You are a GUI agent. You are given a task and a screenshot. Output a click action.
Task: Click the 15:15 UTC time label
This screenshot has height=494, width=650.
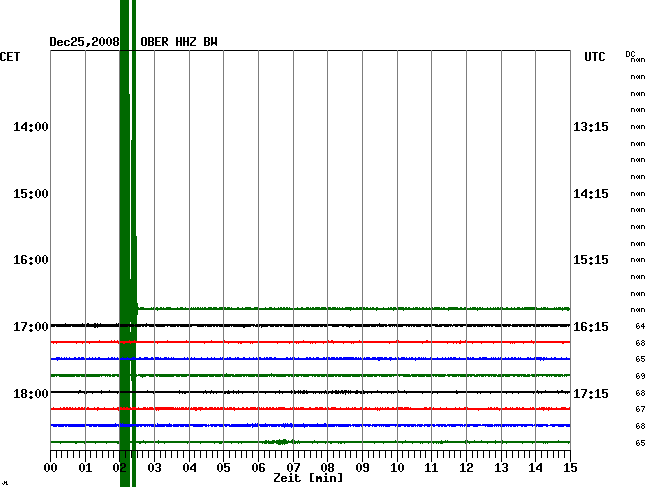tap(591, 260)
